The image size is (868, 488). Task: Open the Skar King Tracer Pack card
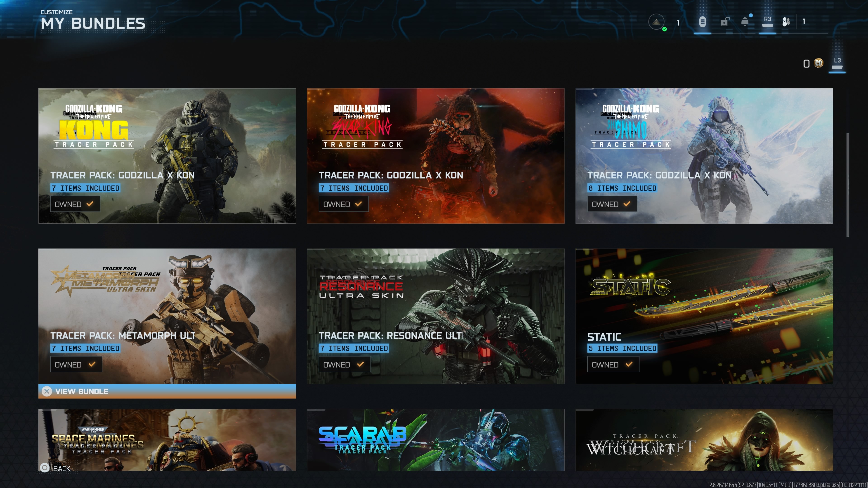[436, 156]
